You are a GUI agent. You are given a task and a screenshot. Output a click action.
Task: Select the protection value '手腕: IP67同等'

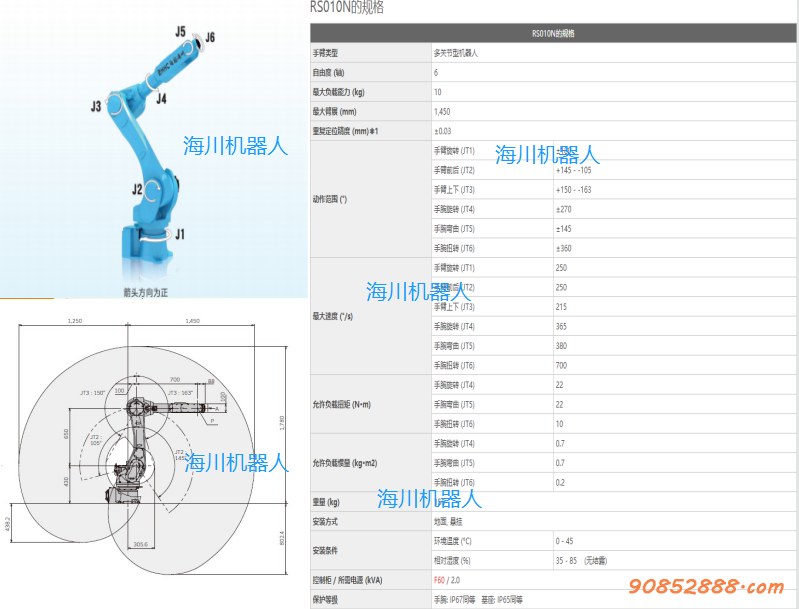tap(455, 600)
